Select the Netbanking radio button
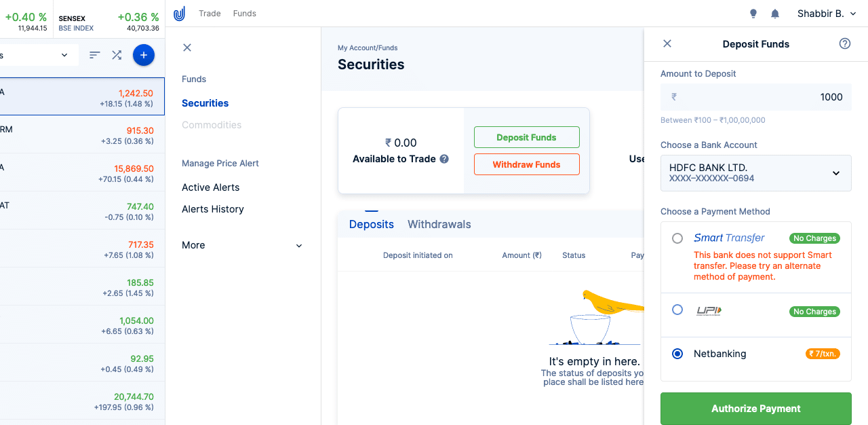This screenshot has height=425, width=868. pyautogui.click(x=677, y=354)
